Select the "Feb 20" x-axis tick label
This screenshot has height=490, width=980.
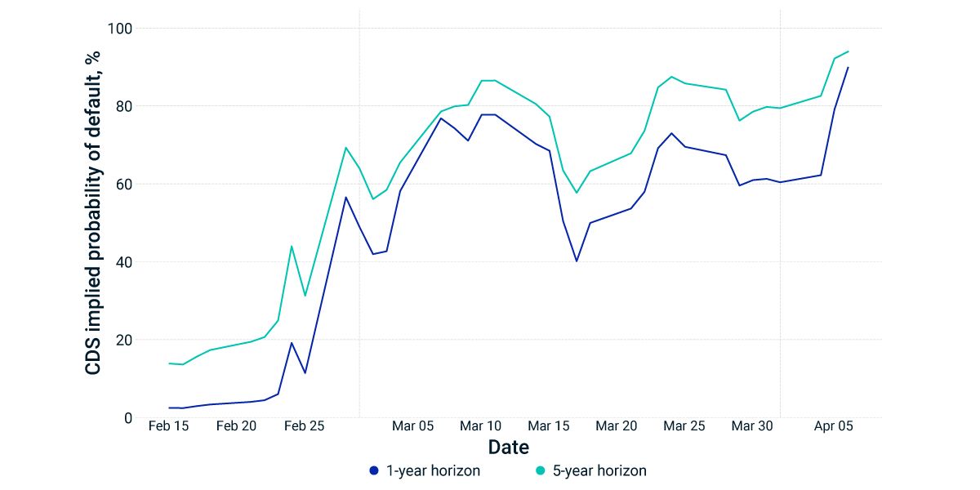(237, 426)
